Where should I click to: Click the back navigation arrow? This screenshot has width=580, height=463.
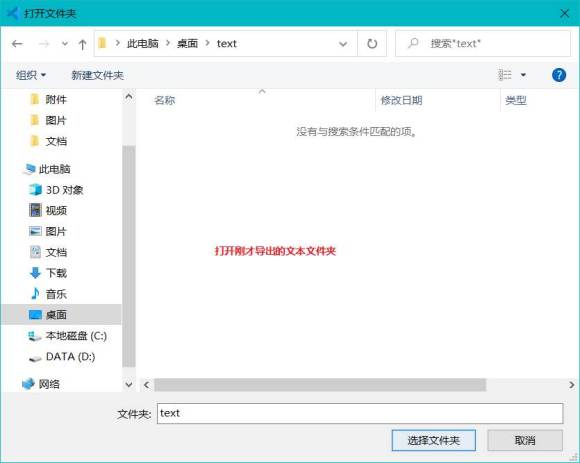pyautogui.click(x=17, y=44)
